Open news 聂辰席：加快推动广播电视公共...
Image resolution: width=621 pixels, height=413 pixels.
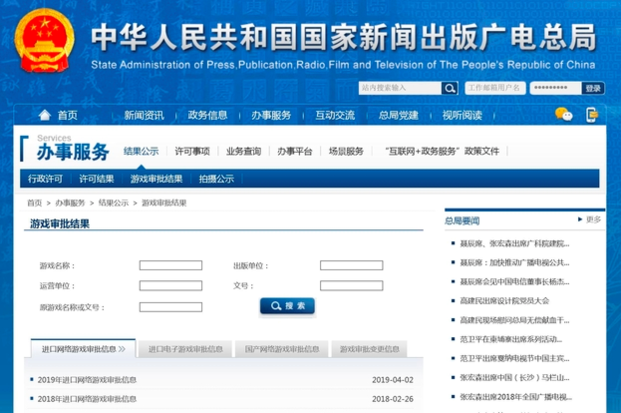click(x=514, y=263)
